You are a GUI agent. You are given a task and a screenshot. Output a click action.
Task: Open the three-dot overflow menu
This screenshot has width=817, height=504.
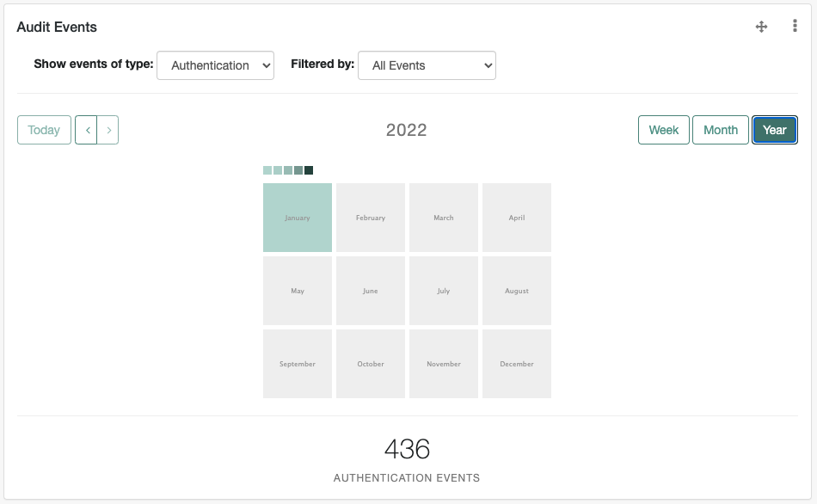tap(795, 26)
